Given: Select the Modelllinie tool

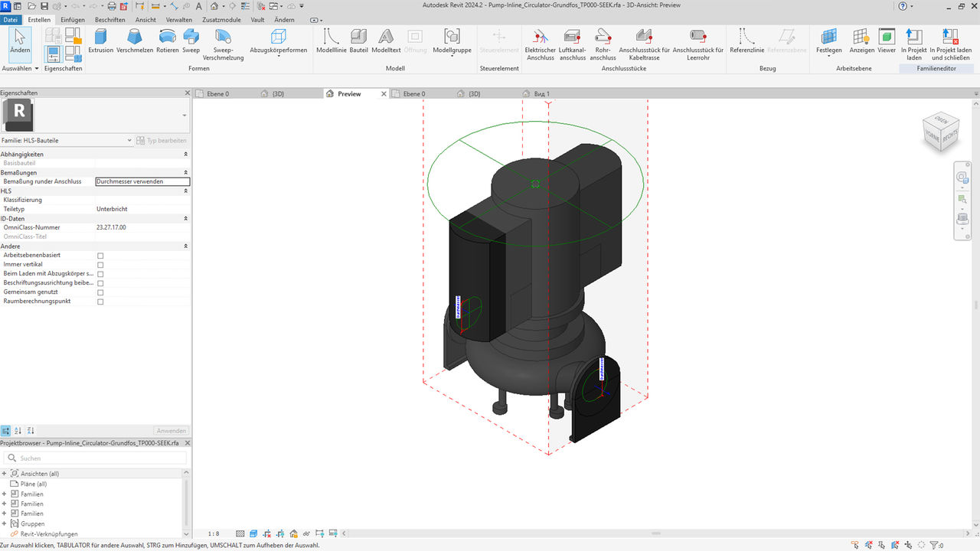Looking at the screenshot, I should point(332,41).
